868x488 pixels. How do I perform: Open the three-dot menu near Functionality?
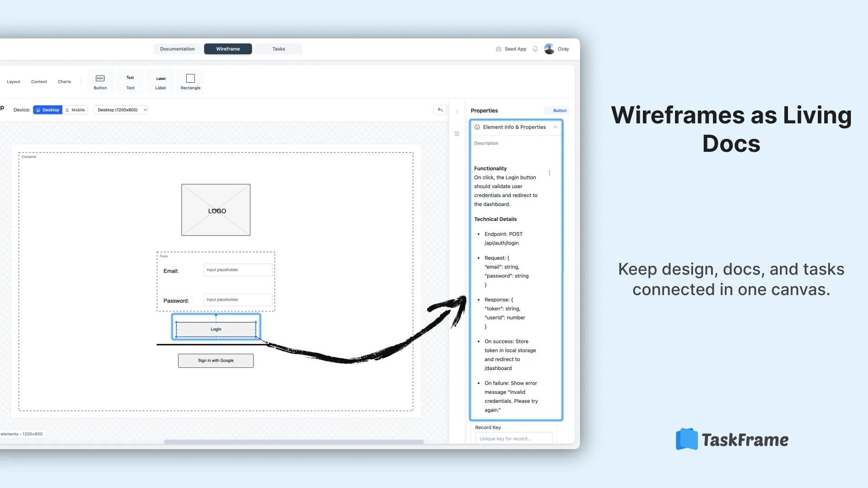pyautogui.click(x=549, y=173)
